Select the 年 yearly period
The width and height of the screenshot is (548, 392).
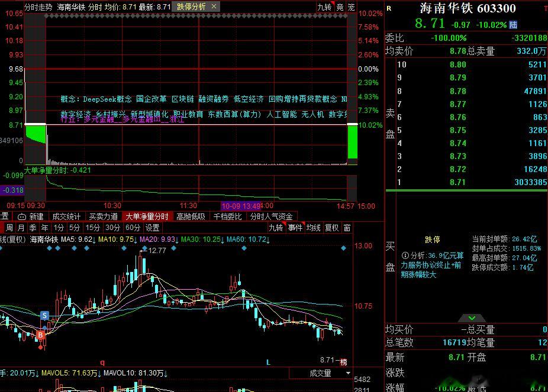pyautogui.click(x=45, y=228)
